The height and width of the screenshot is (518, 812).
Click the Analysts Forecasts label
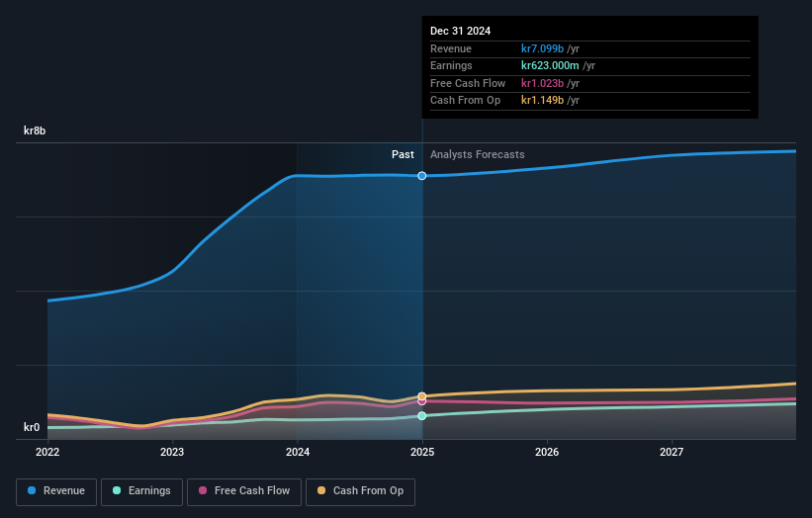478,154
